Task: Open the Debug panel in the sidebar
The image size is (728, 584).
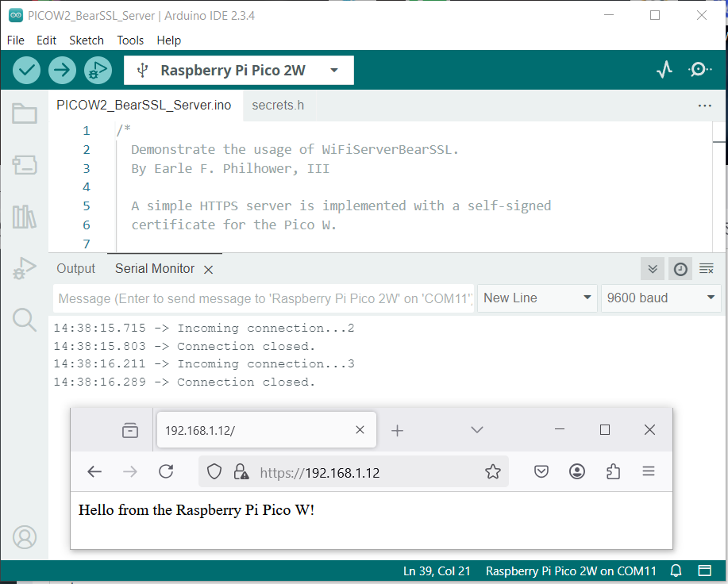Action: click(x=25, y=268)
